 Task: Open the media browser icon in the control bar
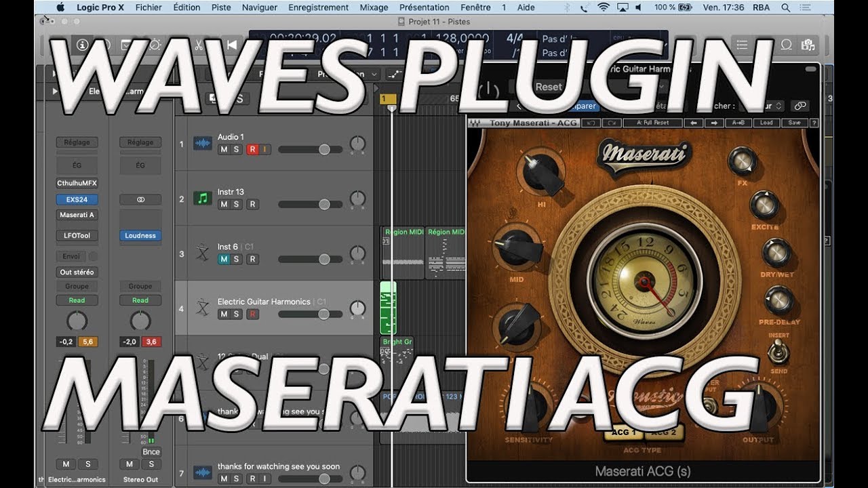coord(808,45)
